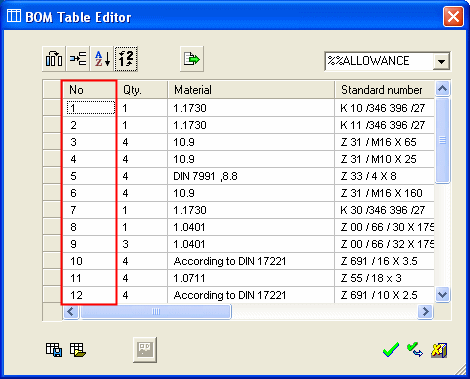Click standard number 'Z 33 / 4 X 8'
470x379 pixels.
[x=385, y=176]
